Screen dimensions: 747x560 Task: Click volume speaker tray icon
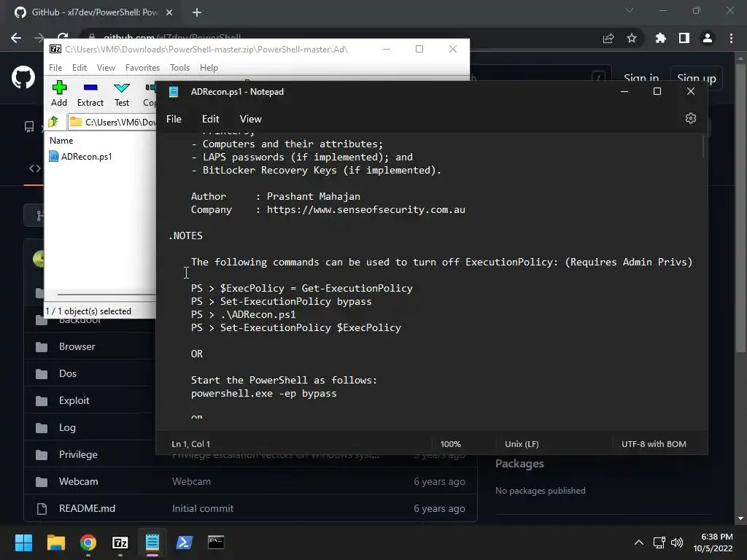click(677, 542)
